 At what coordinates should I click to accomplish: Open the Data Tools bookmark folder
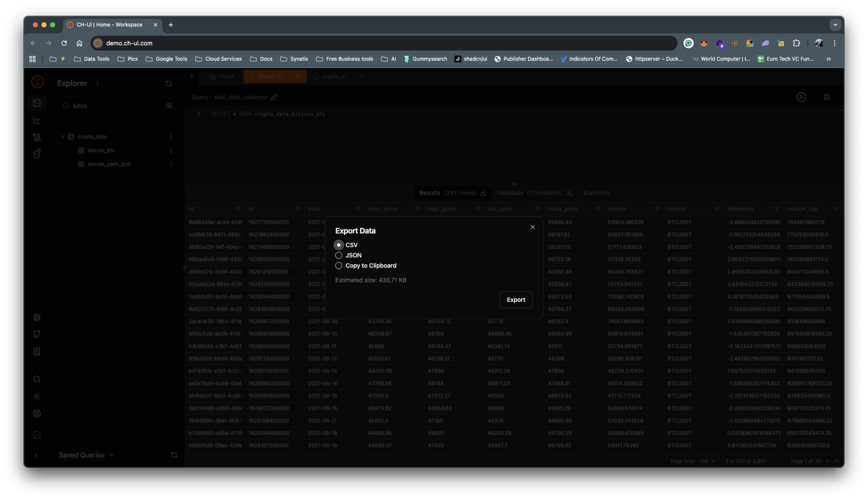coord(92,59)
